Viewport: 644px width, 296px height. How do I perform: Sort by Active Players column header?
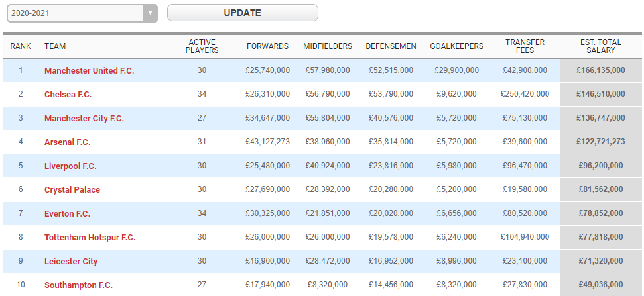202,46
